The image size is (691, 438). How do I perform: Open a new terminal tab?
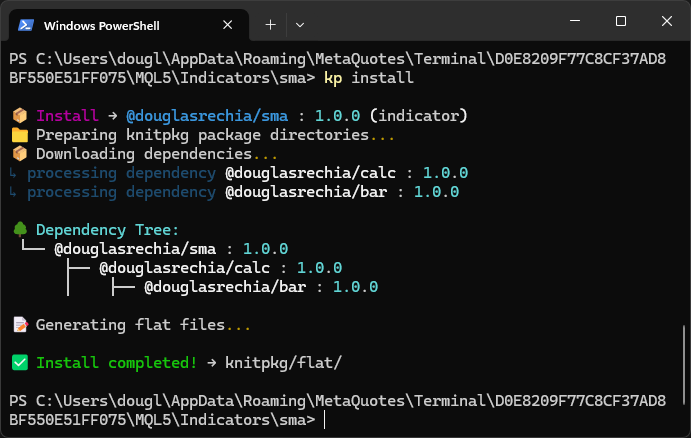point(270,24)
